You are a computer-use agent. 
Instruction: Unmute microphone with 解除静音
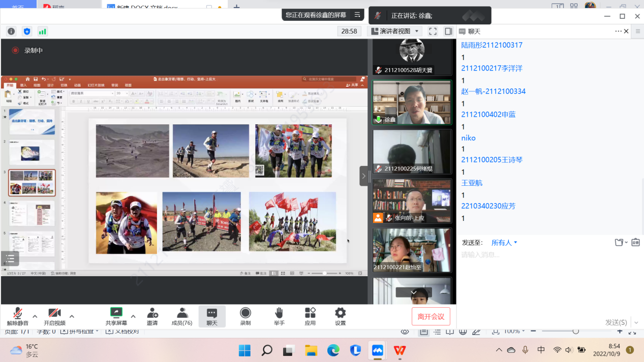tap(18, 316)
